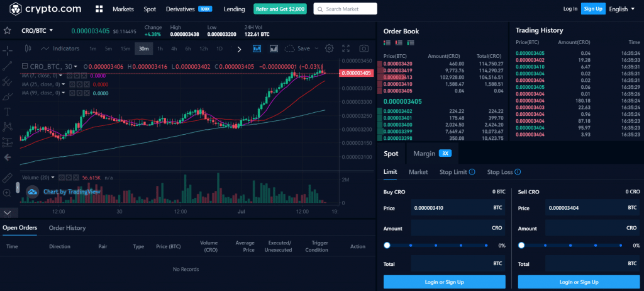Open Markets menu
Screen dimensions: 644x291
coord(123,9)
